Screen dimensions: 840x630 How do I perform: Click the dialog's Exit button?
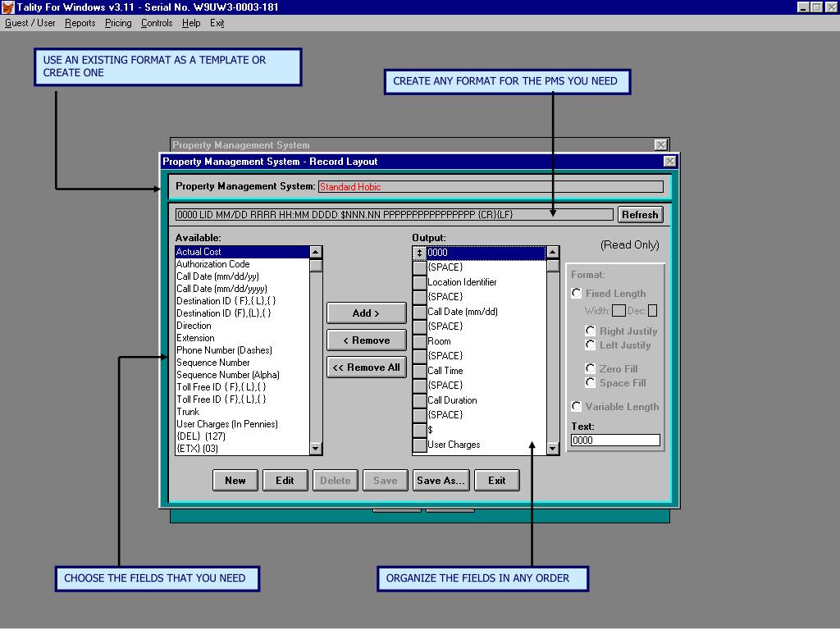[x=496, y=481]
